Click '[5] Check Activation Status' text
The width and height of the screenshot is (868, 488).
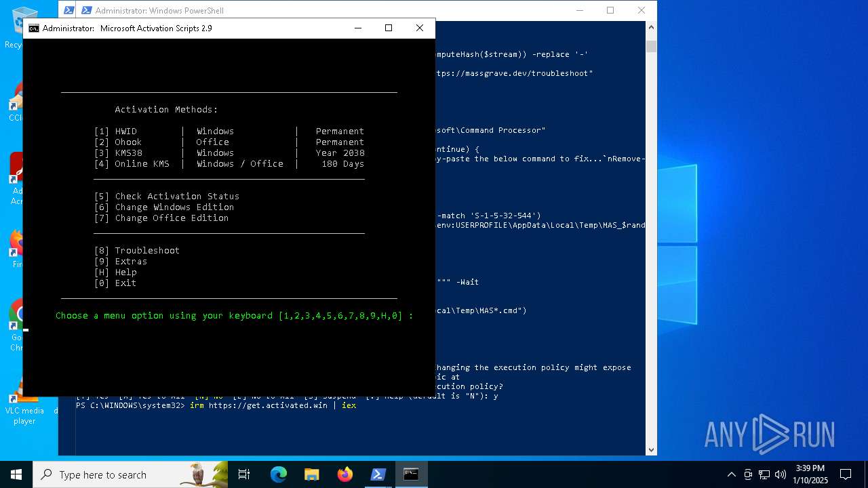coord(167,196)
